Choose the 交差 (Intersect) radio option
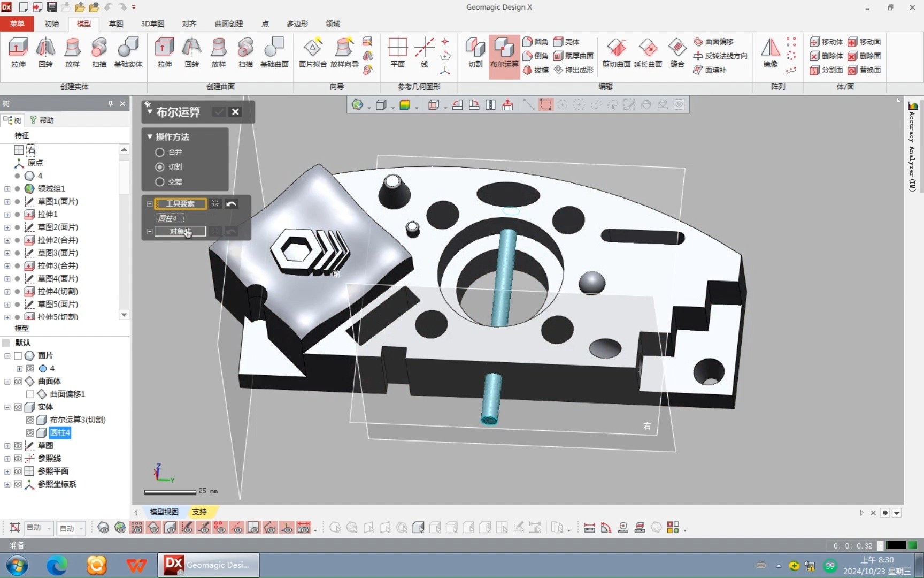 [x=159, y=182]
